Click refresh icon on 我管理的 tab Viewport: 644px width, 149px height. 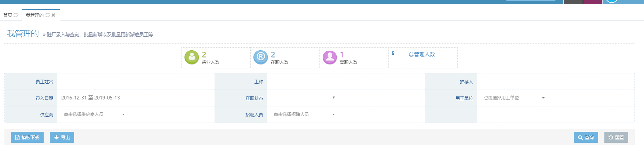48,15
